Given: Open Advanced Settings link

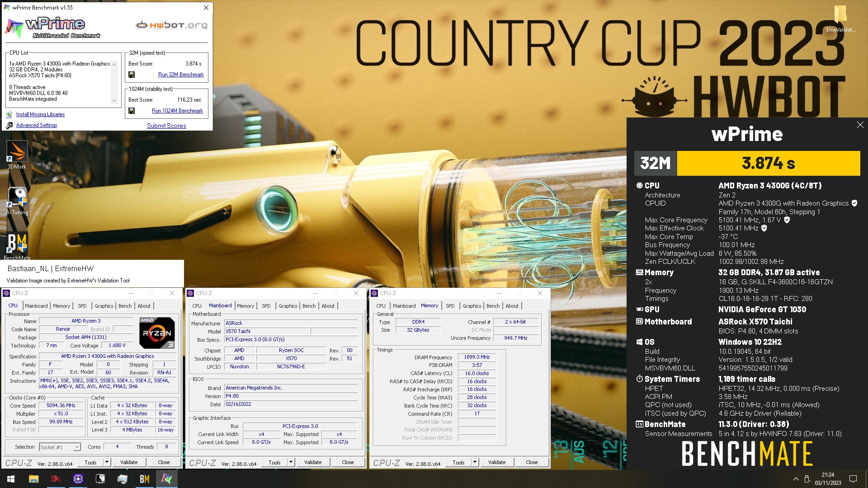Looking at the screenshot, I should pos(37,126).
